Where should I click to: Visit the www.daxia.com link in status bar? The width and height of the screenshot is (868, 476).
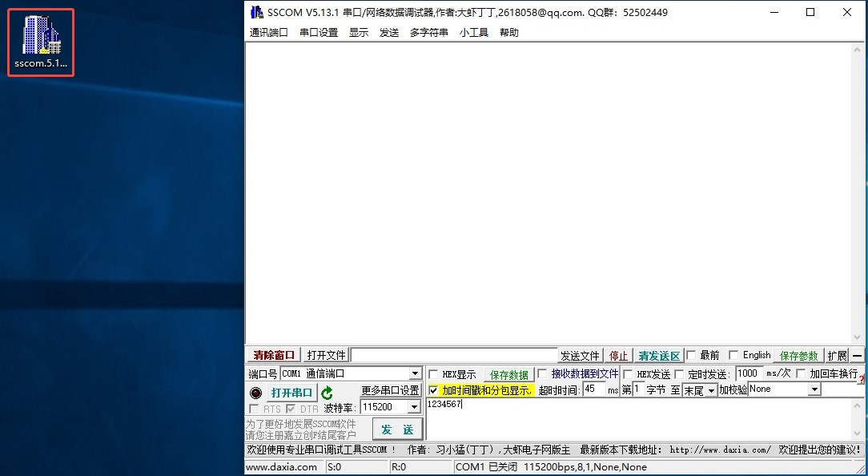point(283,466)
